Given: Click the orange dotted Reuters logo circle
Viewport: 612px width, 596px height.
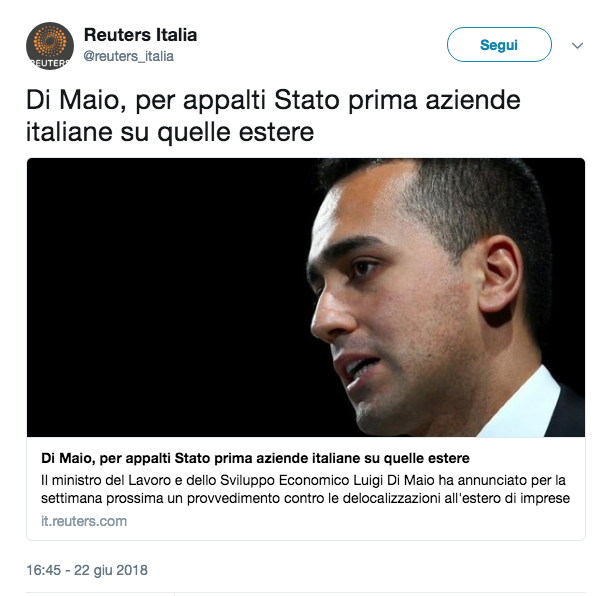Looking at the screenshot, I should (x=50, y=41).
